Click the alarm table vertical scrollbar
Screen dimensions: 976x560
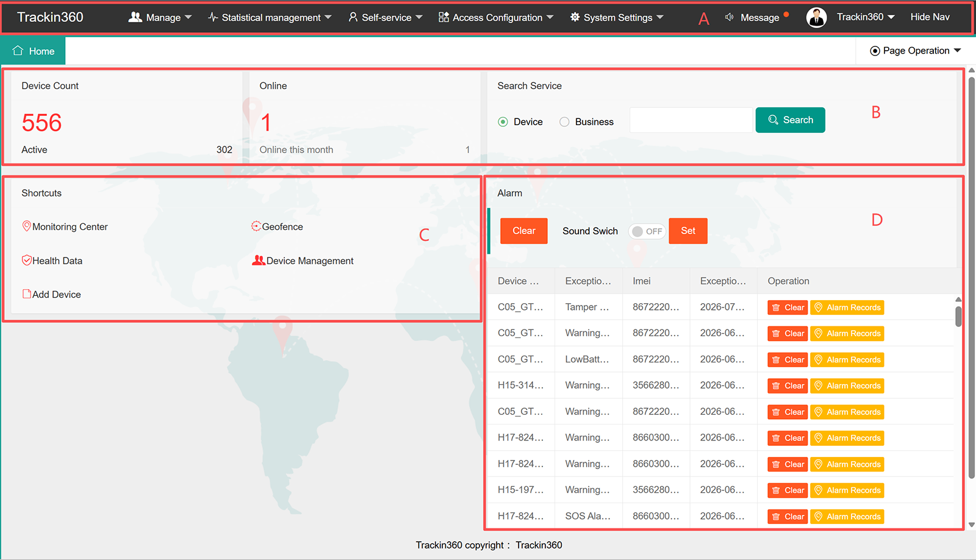click(x=958, y=316)
